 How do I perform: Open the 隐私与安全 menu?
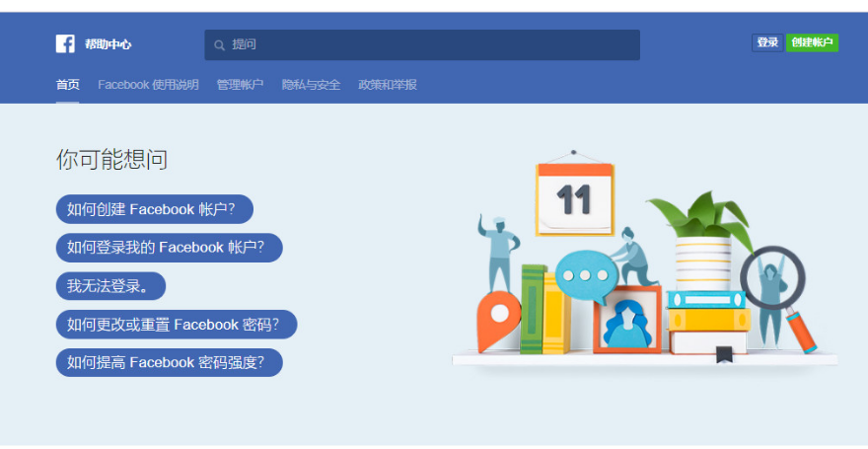[311, 85]
